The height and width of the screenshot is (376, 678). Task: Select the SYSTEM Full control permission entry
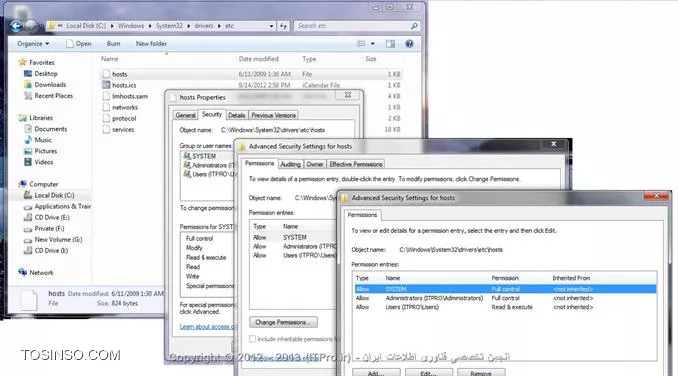pos(505,289)
